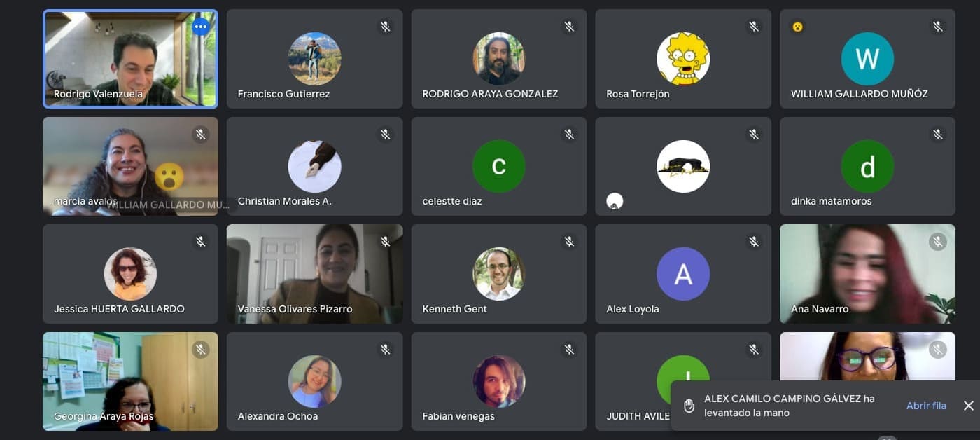This screenshot has width=980, height=440.
Task: Click the muted mic icon on Kenneth Gent's tile
Action: [x=569, y=242]
